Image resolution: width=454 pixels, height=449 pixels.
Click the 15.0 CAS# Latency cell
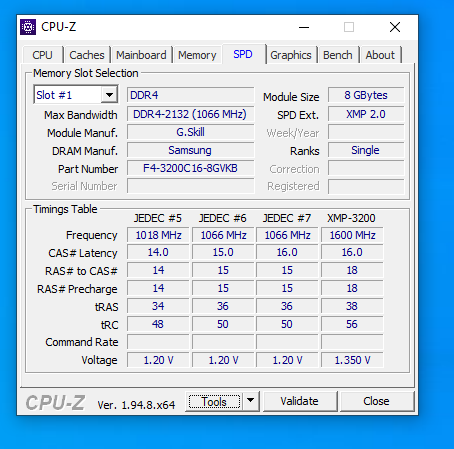223,252
